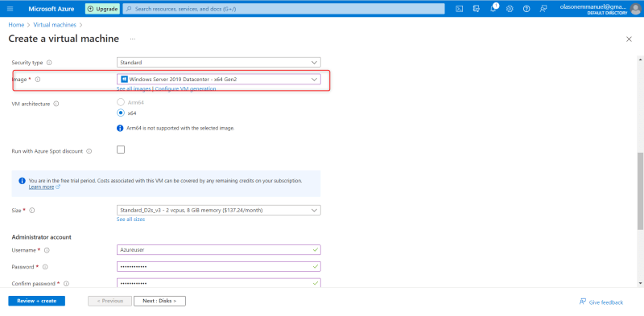The height and width of the screenshot is (316, 644).
Task: Open the Security type dropdown
Action: click(218, 63)
